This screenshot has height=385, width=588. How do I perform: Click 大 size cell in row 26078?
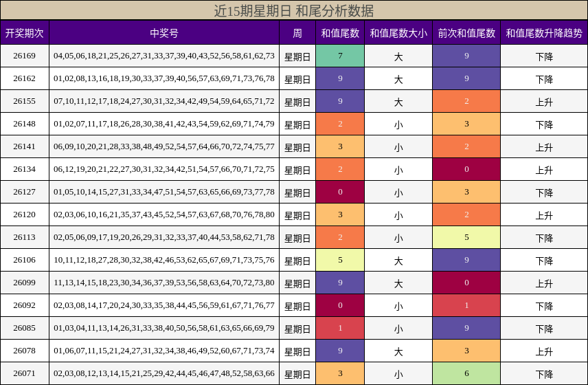click(x=398, y=351)
